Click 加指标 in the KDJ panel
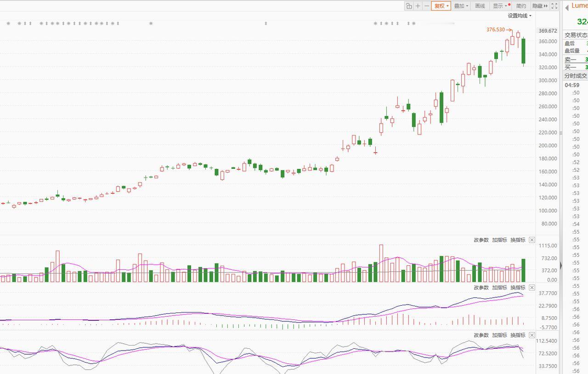 (499, 335)
